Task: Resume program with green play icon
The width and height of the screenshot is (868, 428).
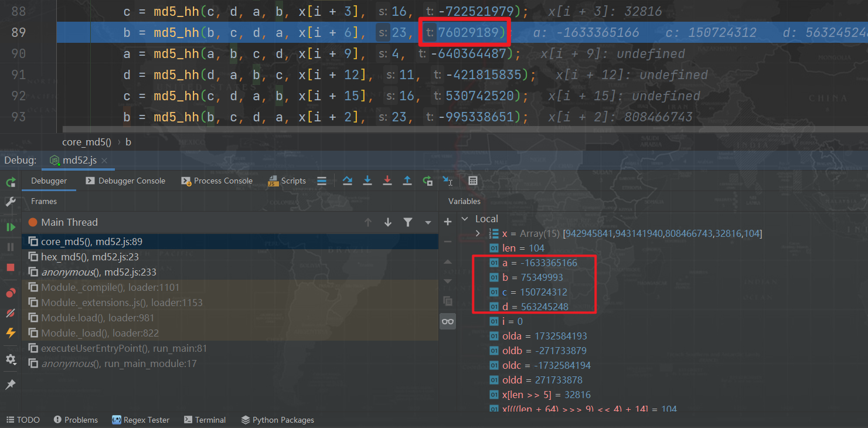Action: pos(11,226)
